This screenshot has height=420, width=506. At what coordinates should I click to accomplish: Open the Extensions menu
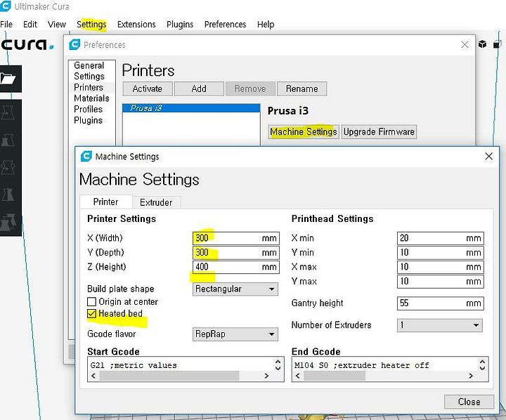(x=136, y=24)
